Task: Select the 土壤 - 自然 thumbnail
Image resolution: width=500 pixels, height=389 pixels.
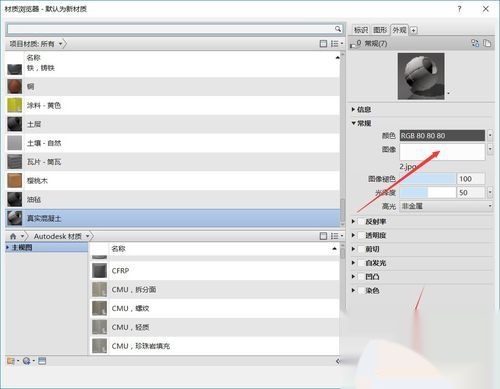Action: (x=15, y=143)
